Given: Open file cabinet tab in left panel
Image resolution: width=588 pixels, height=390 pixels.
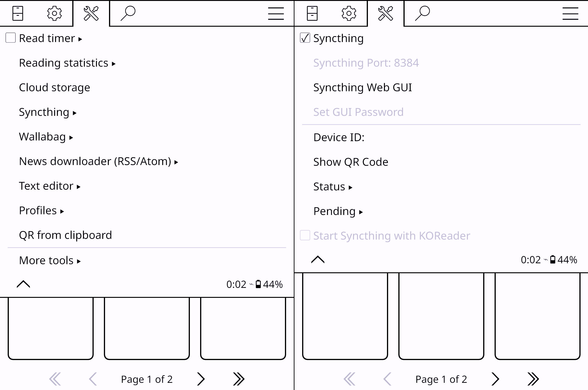Looking at the screenshot, I should click(x=18, y=13).
